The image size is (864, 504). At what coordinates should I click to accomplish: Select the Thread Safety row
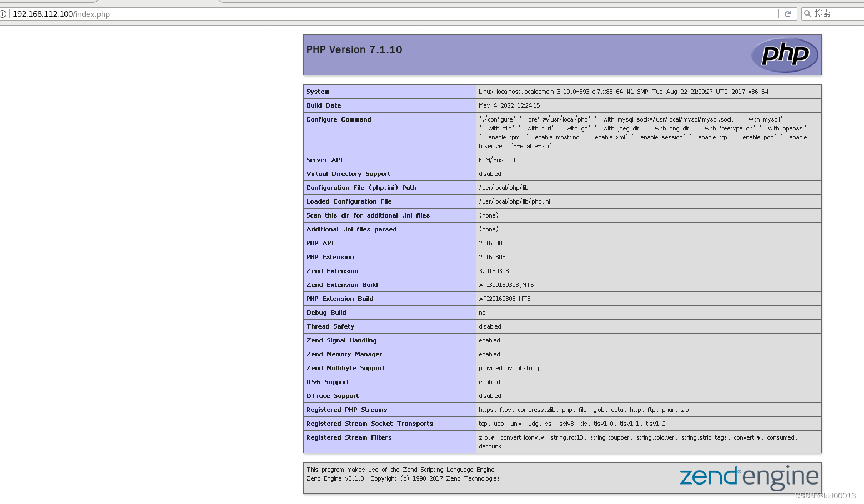click(330, 326)
